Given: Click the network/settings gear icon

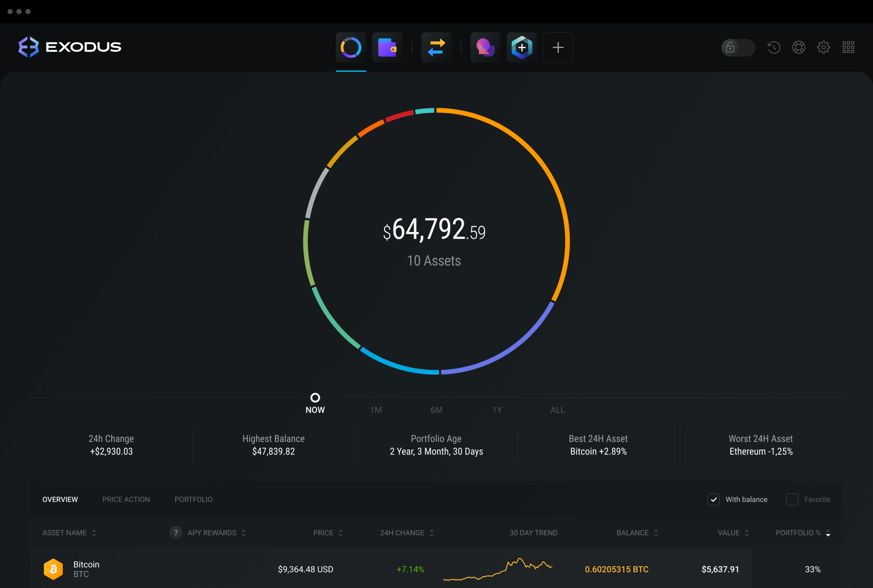Looking at the screenshot, I should click(823, 46).
